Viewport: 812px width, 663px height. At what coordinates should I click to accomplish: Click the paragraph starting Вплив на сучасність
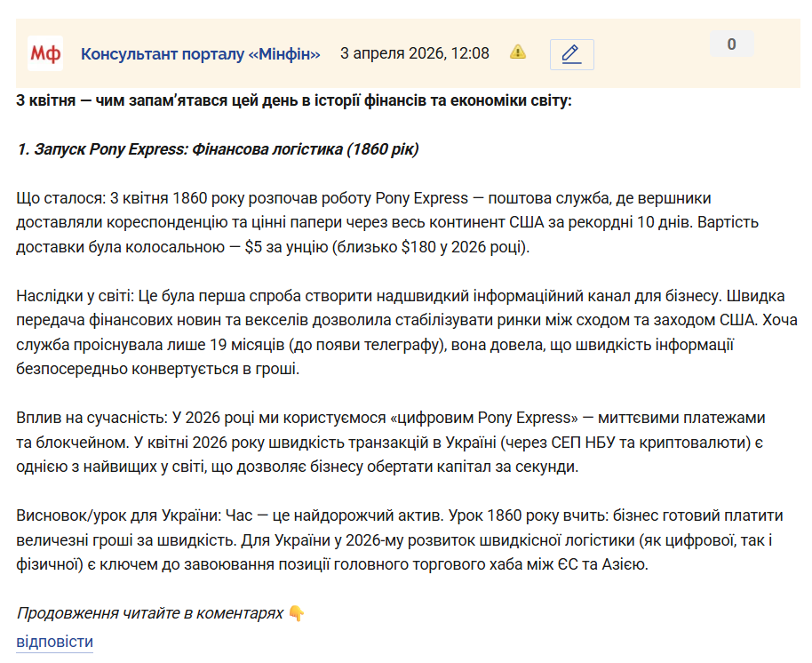click(x=391, y=443)
